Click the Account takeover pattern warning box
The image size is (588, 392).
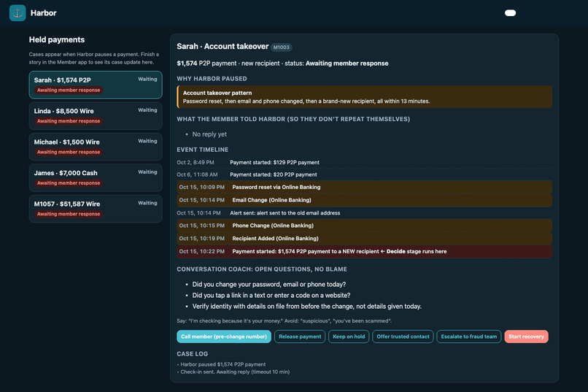(365, 97)
